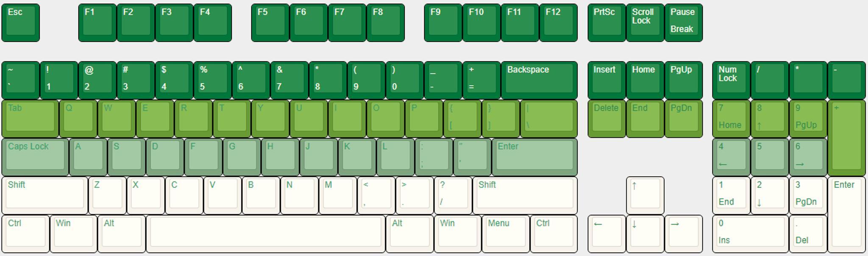The image size is (868, 256).
Task: Click the up arrow key above the down arrow
Action: (645, 195)
